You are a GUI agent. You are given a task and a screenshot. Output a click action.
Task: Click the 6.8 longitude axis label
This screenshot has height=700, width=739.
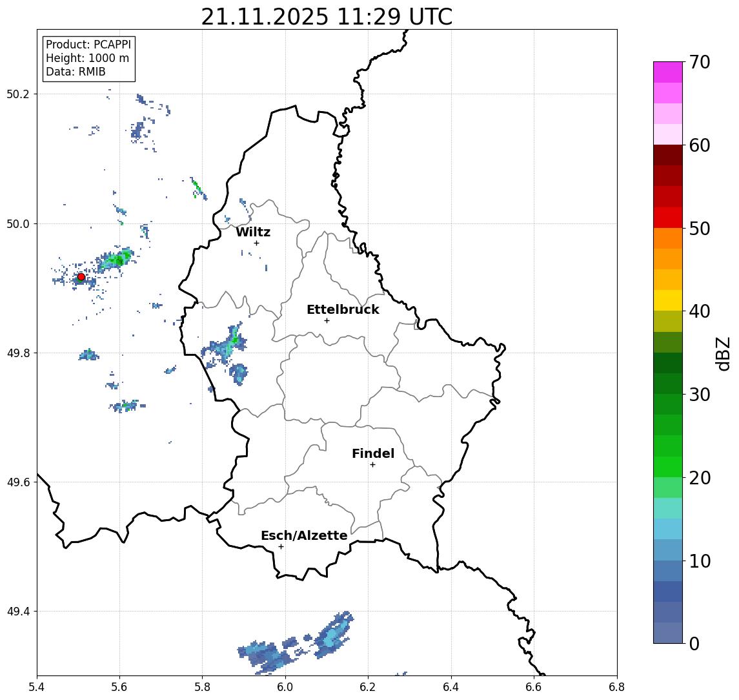point(617,687)
